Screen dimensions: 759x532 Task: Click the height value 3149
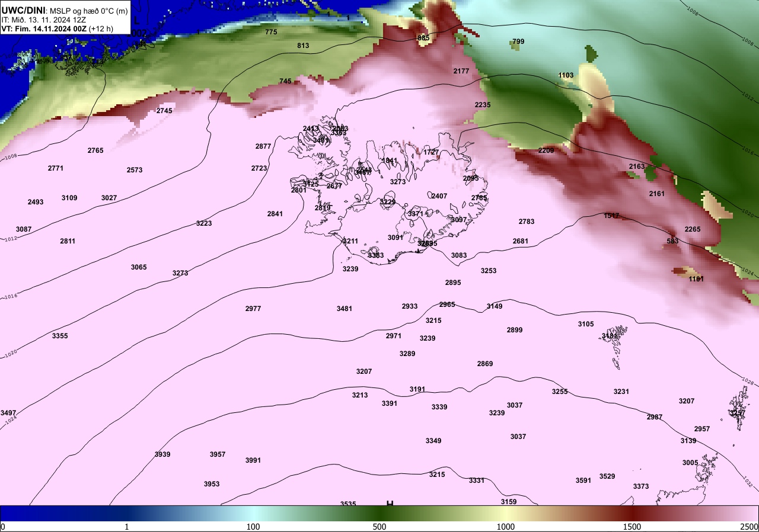coord(495,306)
